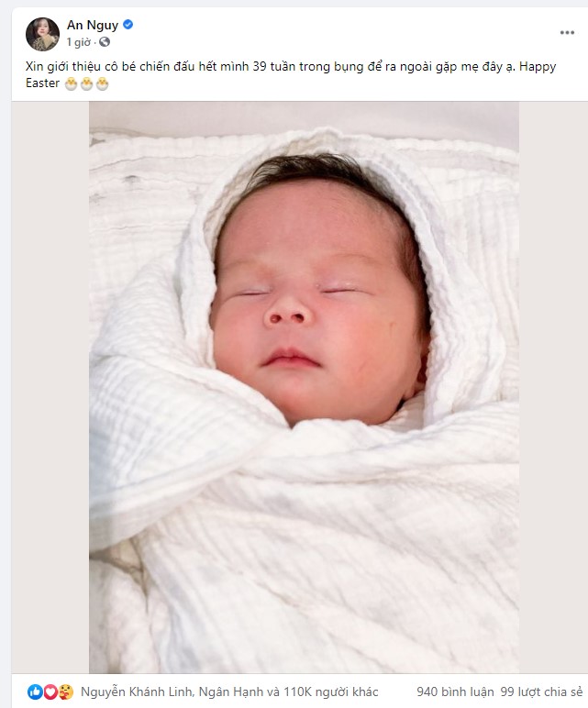This screenshot has width=588, height=708.
Task: Click the '1 giờ' post timestamp
Action: point(79,42)
